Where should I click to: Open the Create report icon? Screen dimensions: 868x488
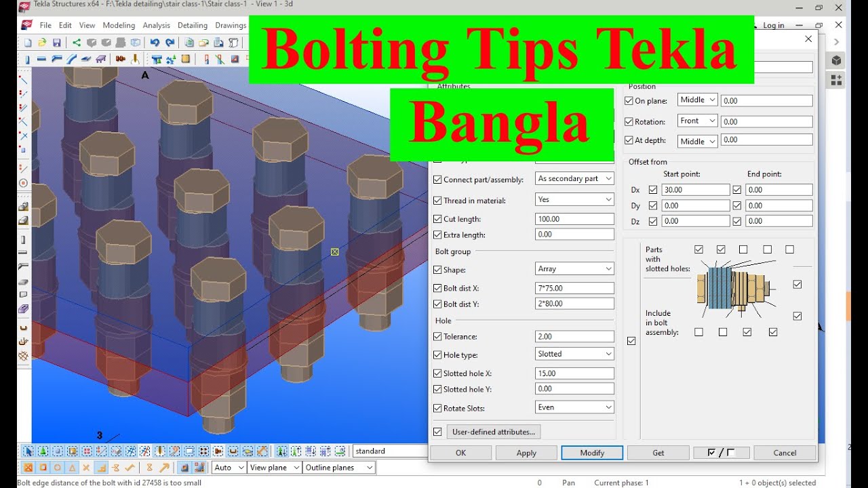pos(218,43)
